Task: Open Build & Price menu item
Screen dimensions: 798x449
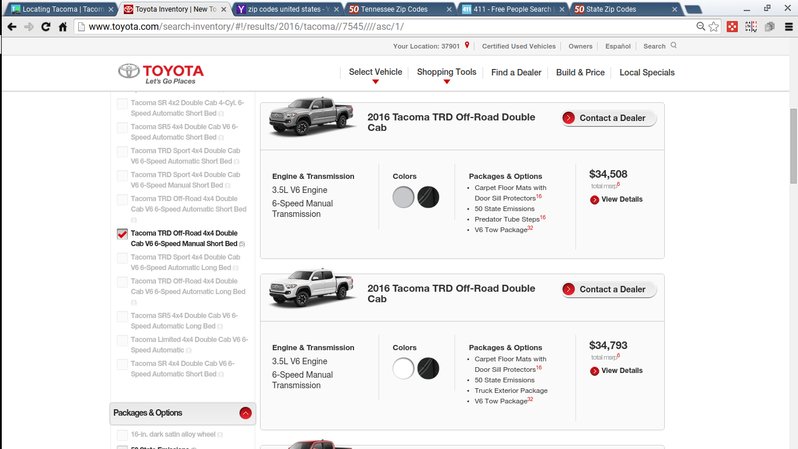Action: (580, 73)
